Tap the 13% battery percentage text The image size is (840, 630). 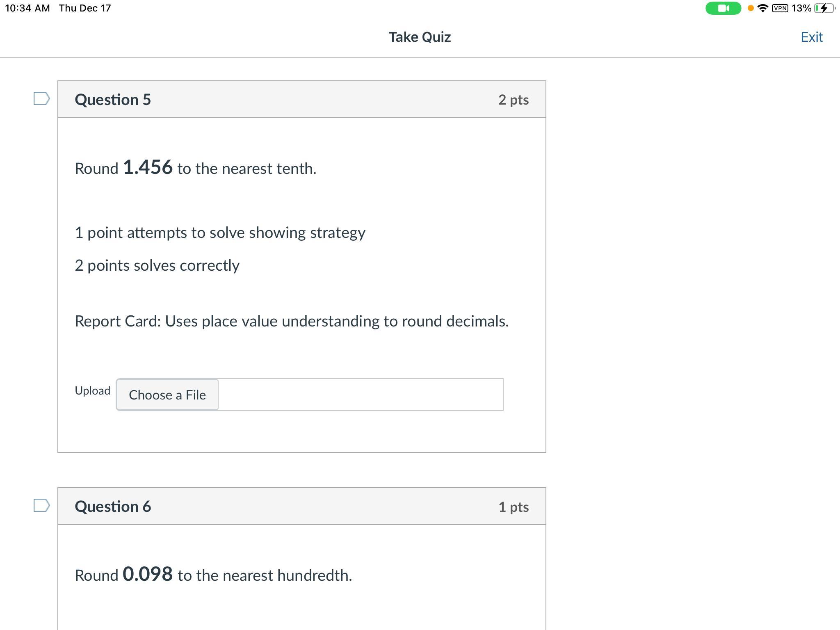pos(801,8)
